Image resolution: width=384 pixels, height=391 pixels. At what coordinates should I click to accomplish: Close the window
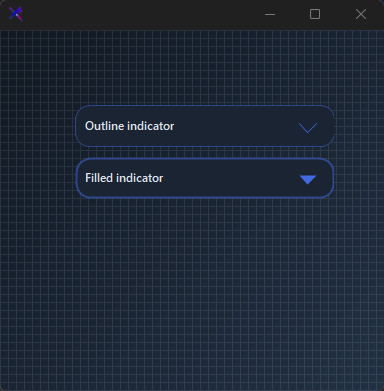pos(361,14)
